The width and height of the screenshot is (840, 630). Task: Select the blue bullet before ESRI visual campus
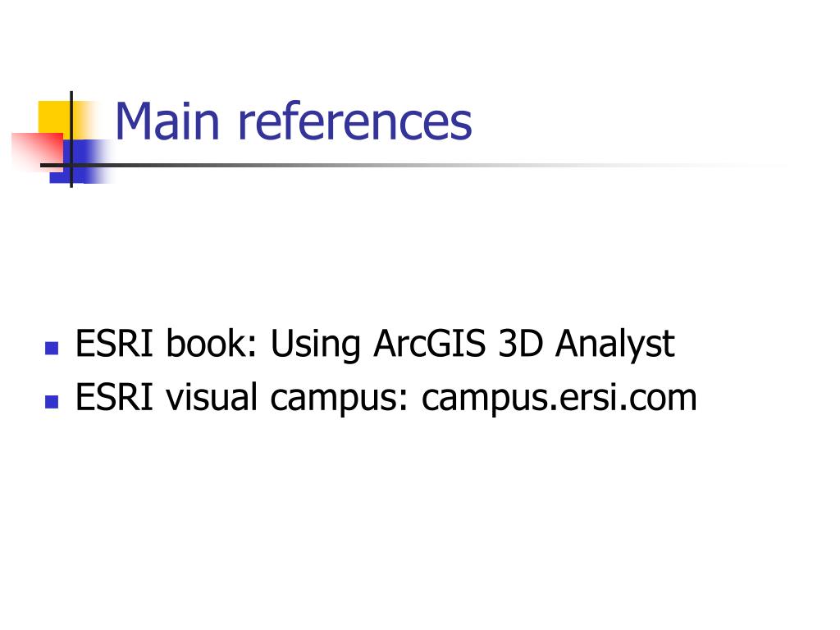click(x=52, y=402)
